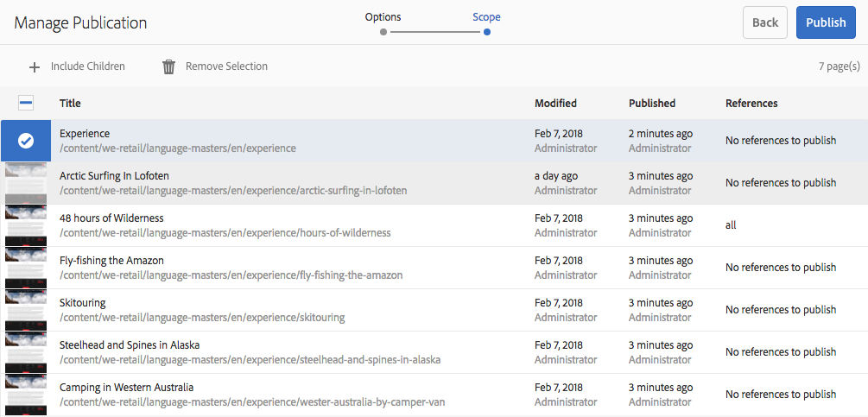868x417 pixels.
Task: Switch to the Options wizard step
Action: 383,17
